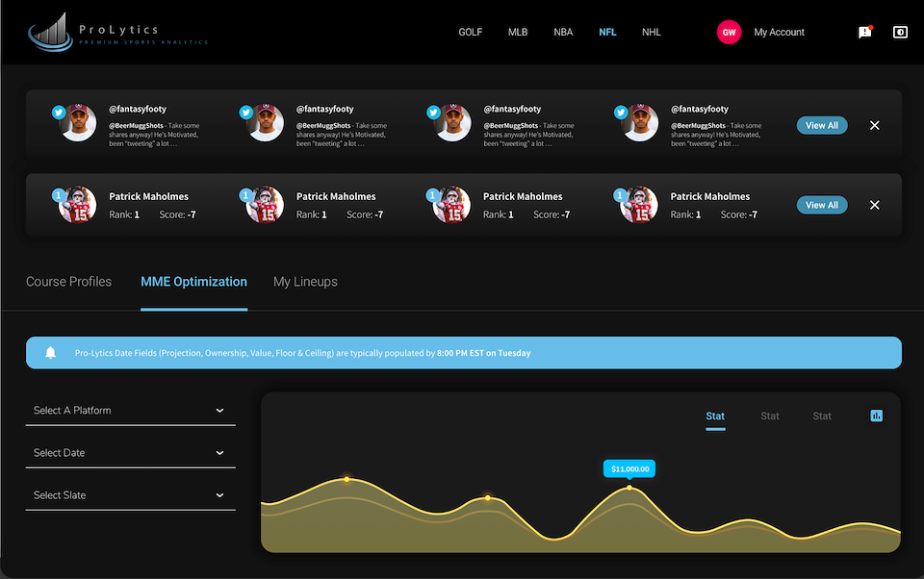Dismiss the tweets row

875,125
